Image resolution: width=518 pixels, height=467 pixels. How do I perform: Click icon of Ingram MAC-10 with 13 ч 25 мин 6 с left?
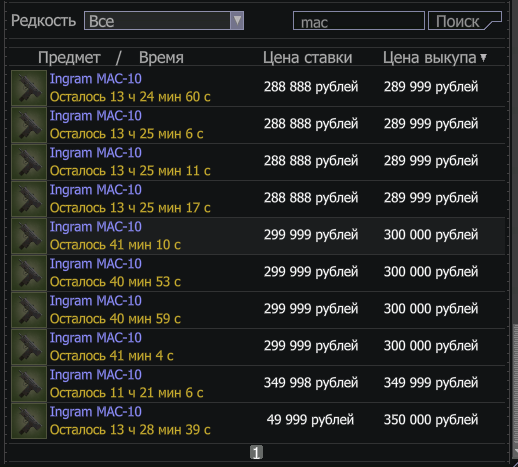(x=29, y=125)
